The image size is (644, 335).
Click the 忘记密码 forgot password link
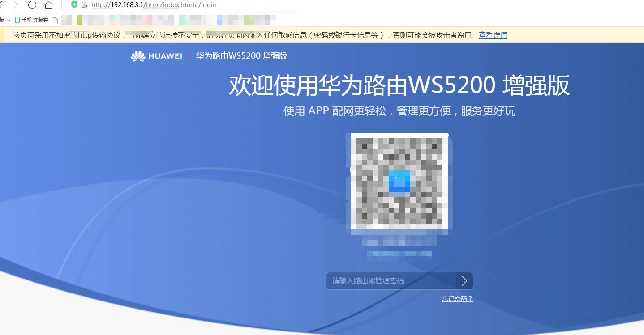tap(457, 298)
